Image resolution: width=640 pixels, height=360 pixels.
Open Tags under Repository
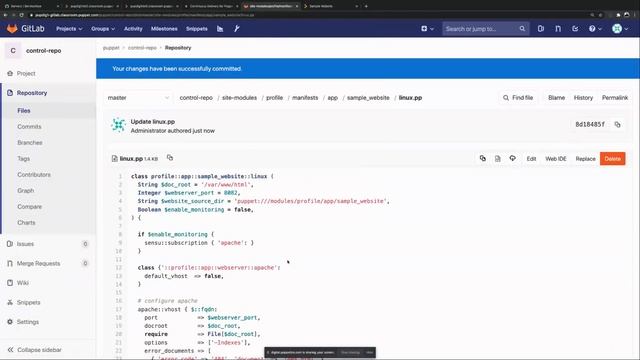(x=24, y=159)
